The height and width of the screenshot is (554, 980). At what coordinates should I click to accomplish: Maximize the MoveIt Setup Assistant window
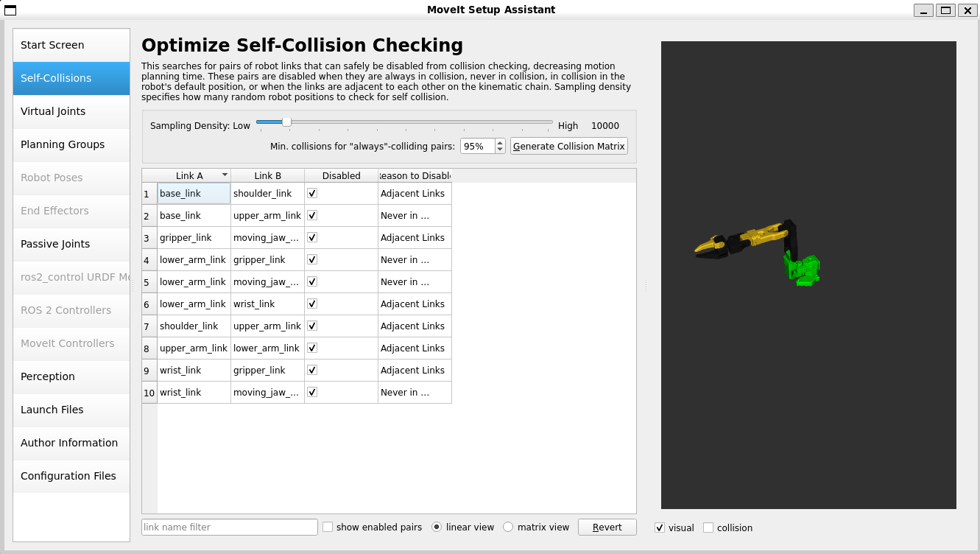tap(946, 10)
